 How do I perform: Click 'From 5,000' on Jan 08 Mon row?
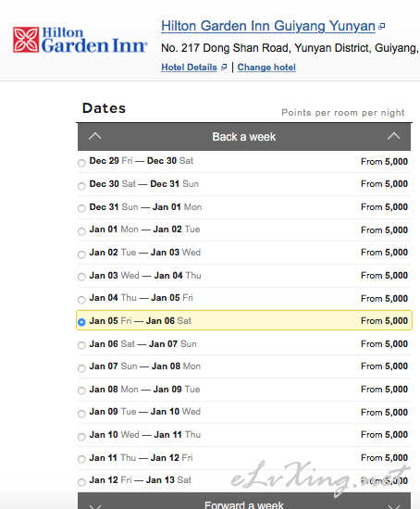[384, 390]
